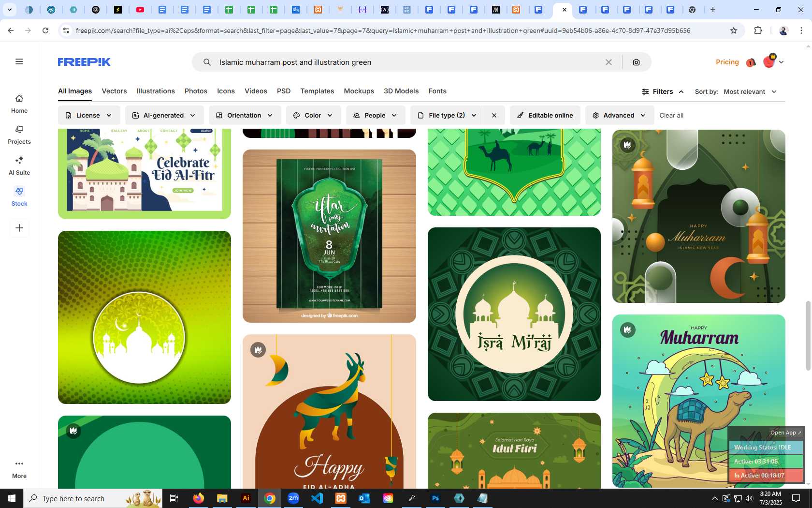This screenshot has width=812, height=508.
Task: Switch to PSD tab
Action: (x=284, y=91)
